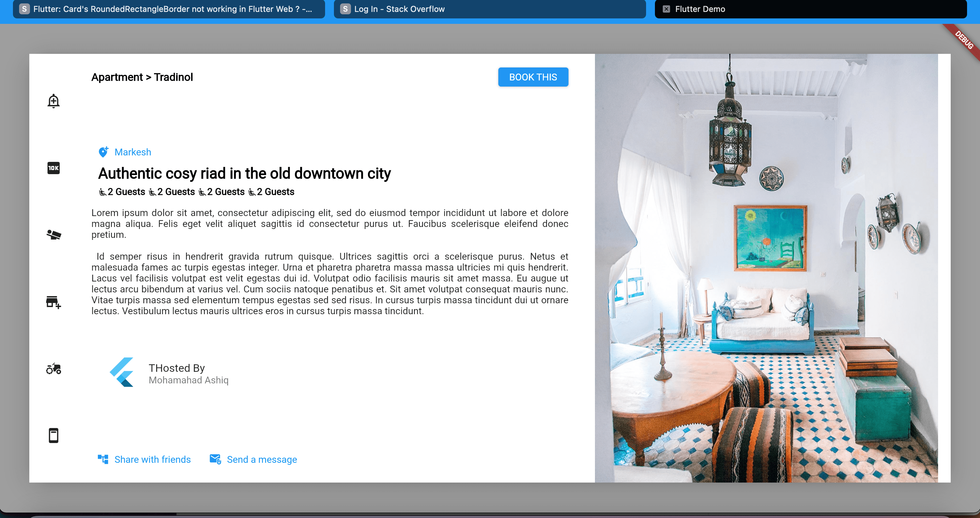The height and width of the screenshot is (518, 980).
Task: Click the Stack Overflow favicon on first tab
Action: 24,9
